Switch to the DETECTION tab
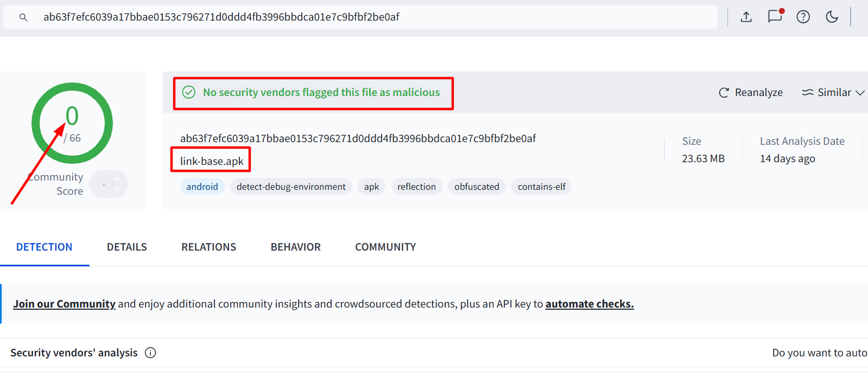 [45, 247]
